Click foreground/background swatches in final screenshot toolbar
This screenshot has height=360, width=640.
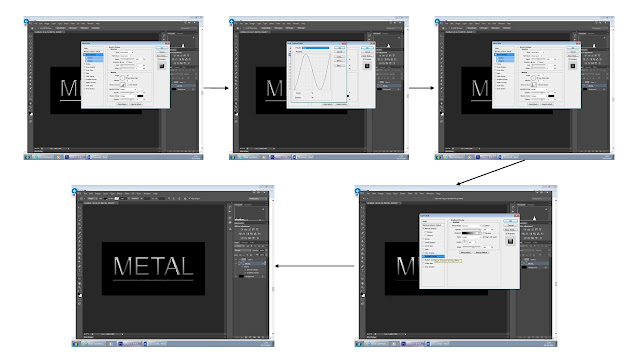point(80,295)
